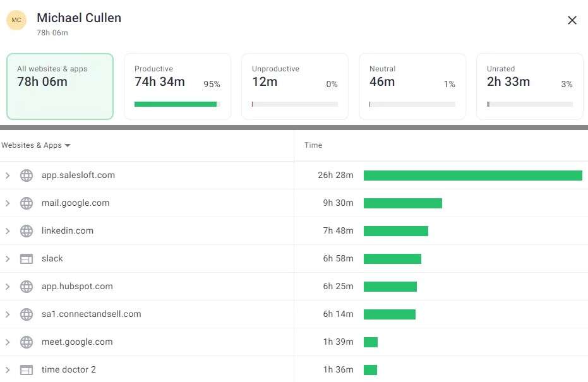Select the Unrated time card

(x=529, y=86)
